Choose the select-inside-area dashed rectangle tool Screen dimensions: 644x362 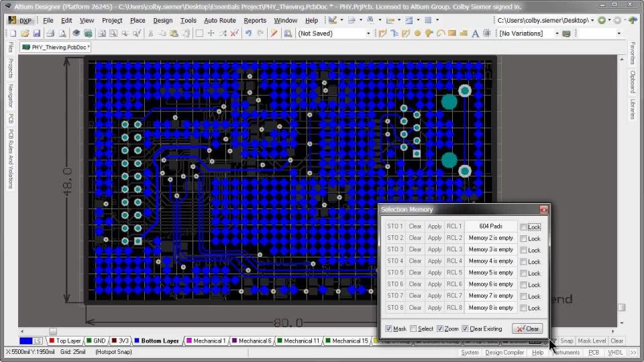pos(199,34)
